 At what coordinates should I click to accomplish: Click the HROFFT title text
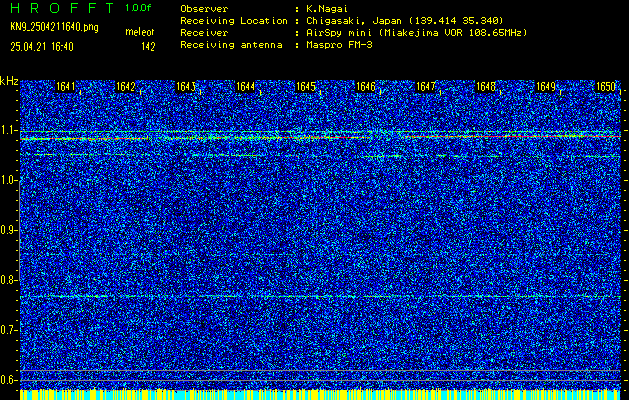pos(62,8)
